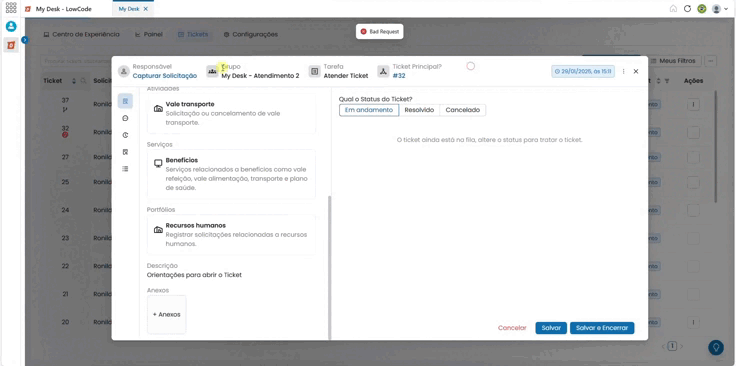Open actions menu for ticket 20 row
Viewport: 736px width, 366px height.
[693, 322]
